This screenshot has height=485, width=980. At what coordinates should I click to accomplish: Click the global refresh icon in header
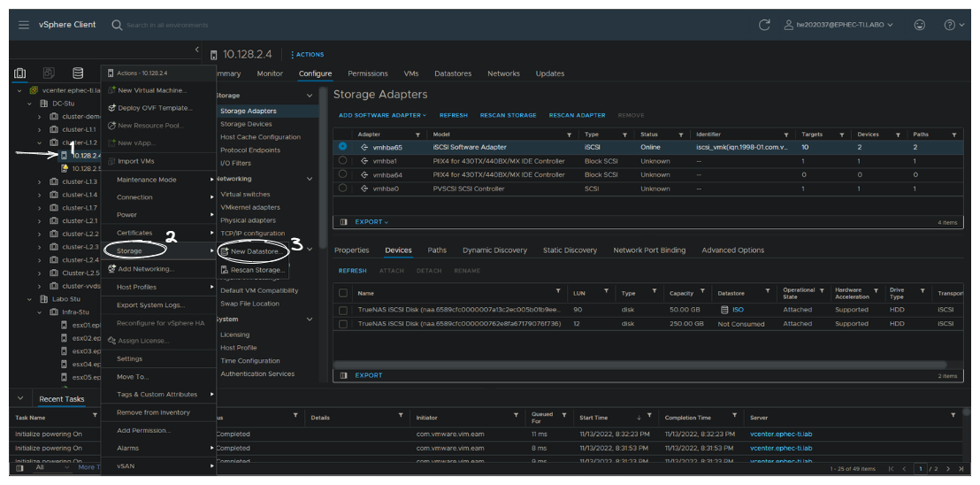[764, 25]
